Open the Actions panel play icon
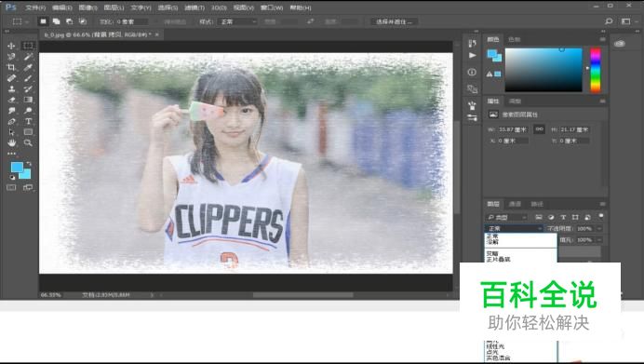The width and height of the screenshot is (644, 364). [x=473, y=55]
